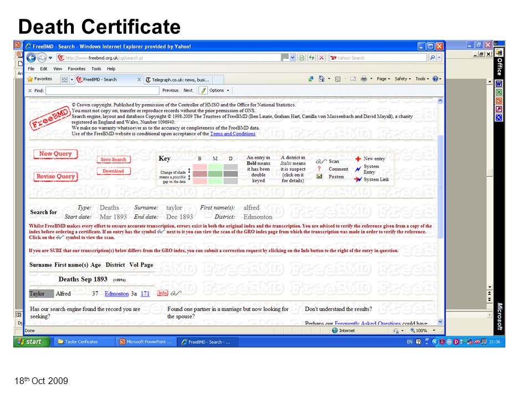Click the EN language indicator in tray
Screen dimensions: 532x399
click(x=410, y=342)
